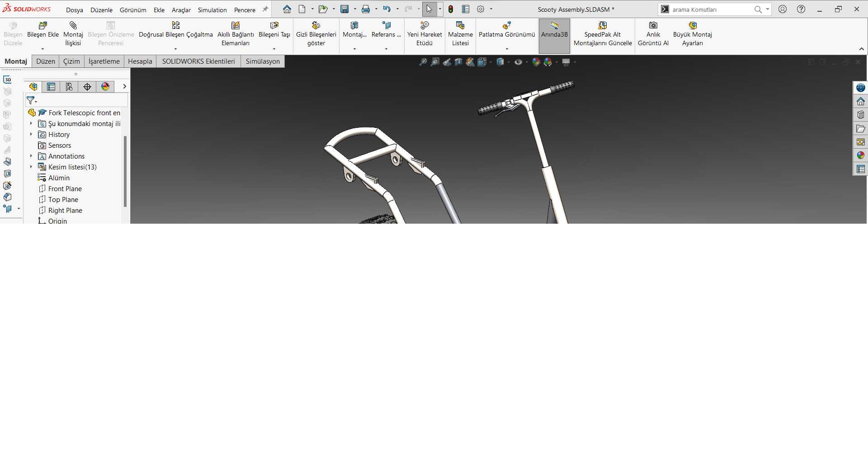This screenshot has height=460, width=868.
Task: Click the Rebuild traffic light icon
Action: click(x=451, y=9)
